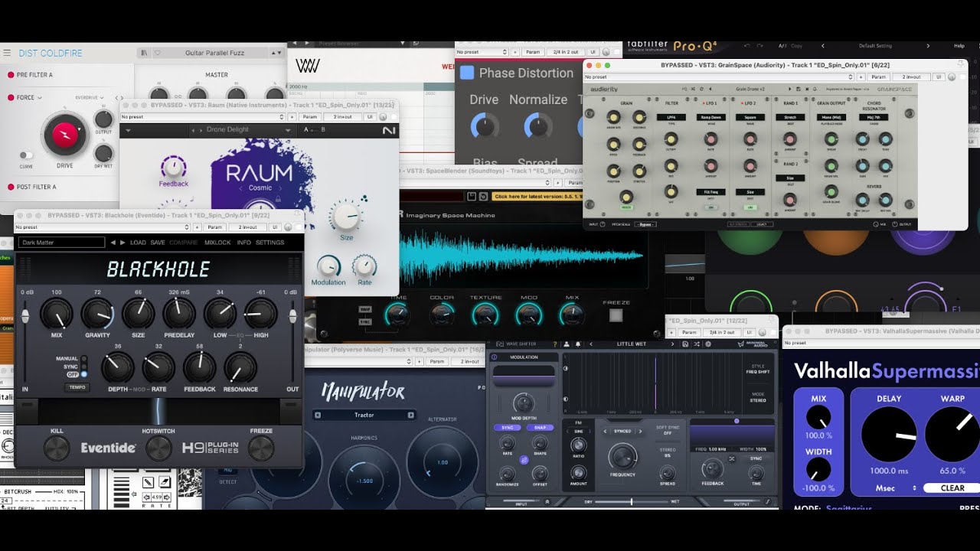
Task: Open the Valhalla Msec delay unit dropdown
Action: point(897,487)
